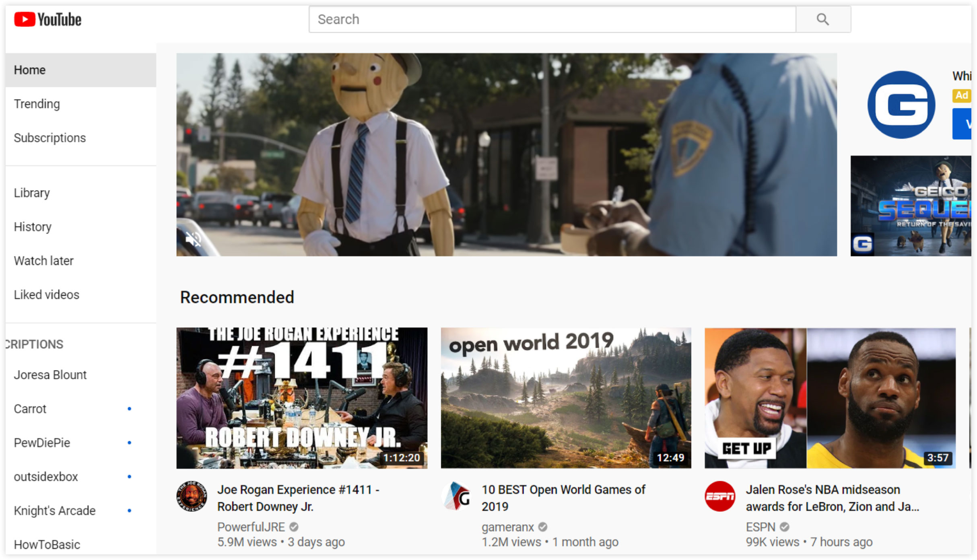Click Joe Rogan Experience #1411 title

point(298,498)
